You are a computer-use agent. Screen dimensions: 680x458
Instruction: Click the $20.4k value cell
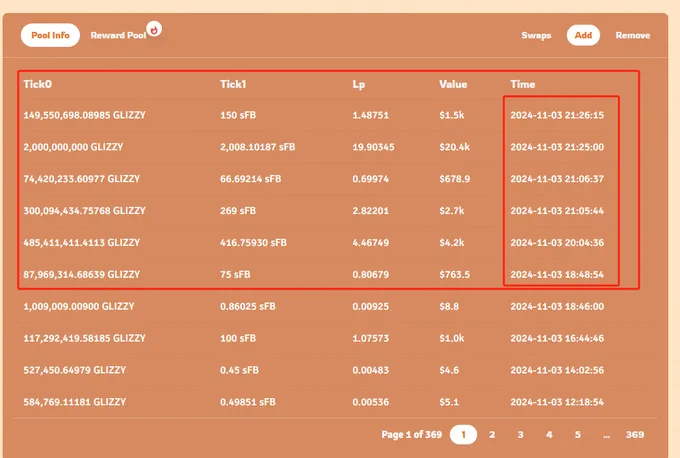[454, 147]
